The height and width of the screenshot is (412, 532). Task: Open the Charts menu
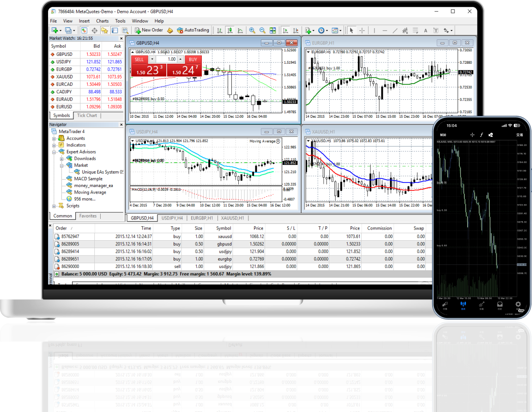click(102, 21)
